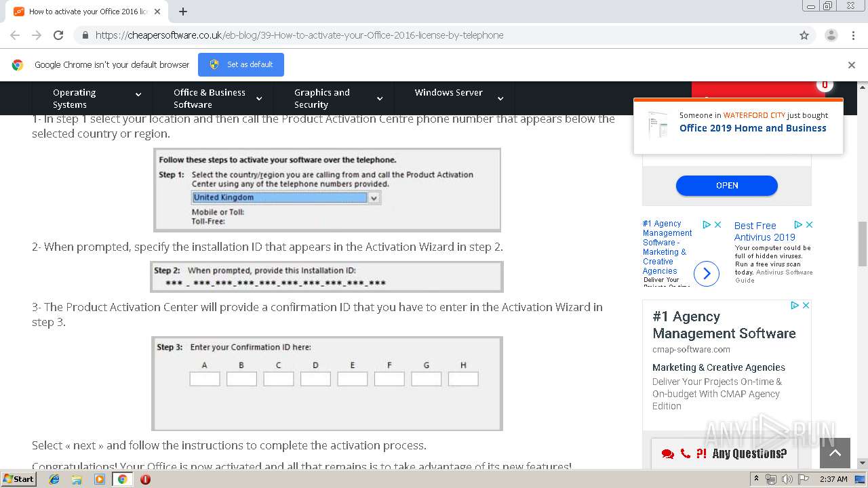Expand Windows Server chevron
868x488 pixels.
click(x=500, y=99)
